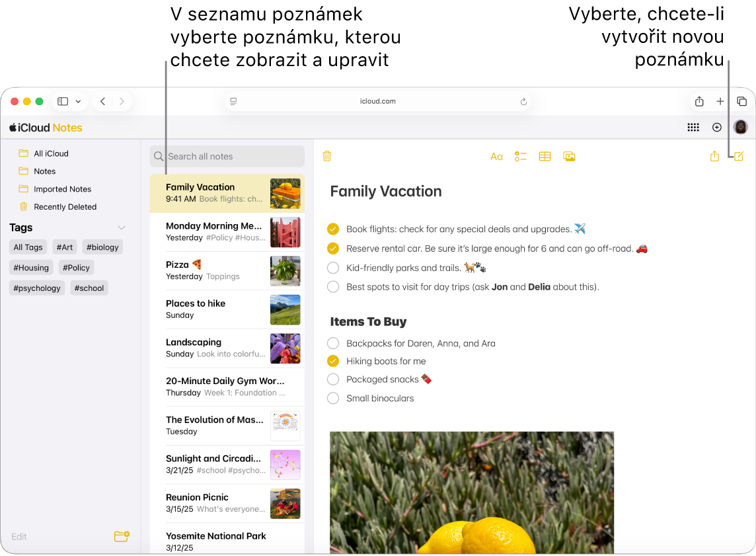Click the Edit button in the sidebar
The height and width of the screenshot is (556, 756).
pos(19,536)
